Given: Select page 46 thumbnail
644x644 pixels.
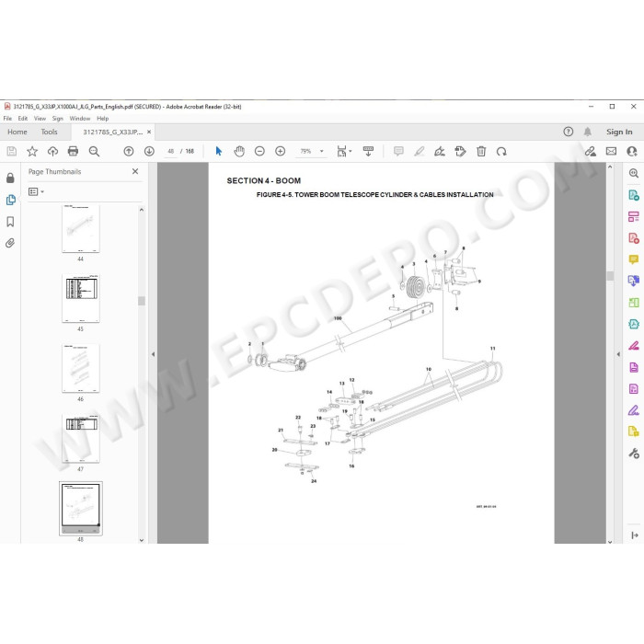Looking at the screenshot, I should tap(81, 368).
